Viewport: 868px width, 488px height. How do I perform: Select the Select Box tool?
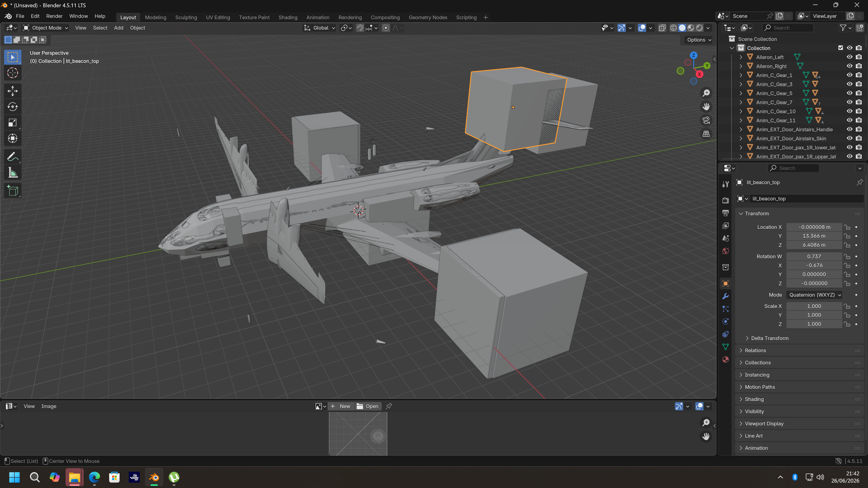tap(13, 57)
